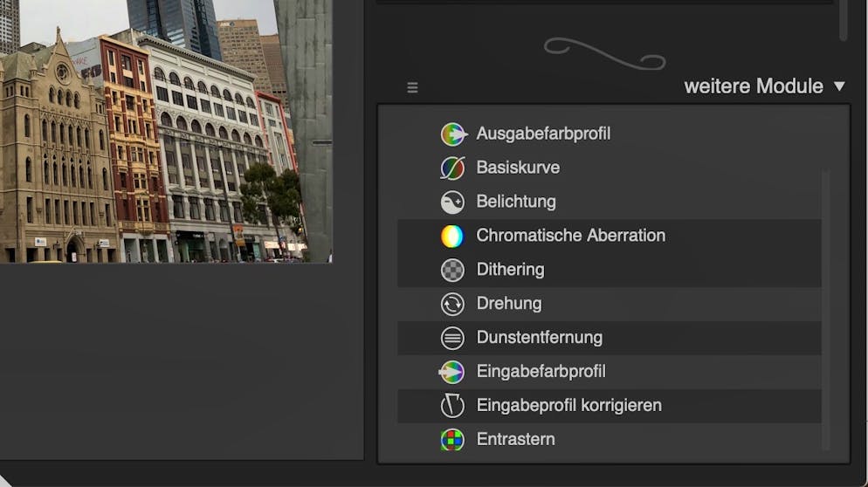Click the Eingabefarbprofil module icon
The image size is (868, 487).
(451, 372)
